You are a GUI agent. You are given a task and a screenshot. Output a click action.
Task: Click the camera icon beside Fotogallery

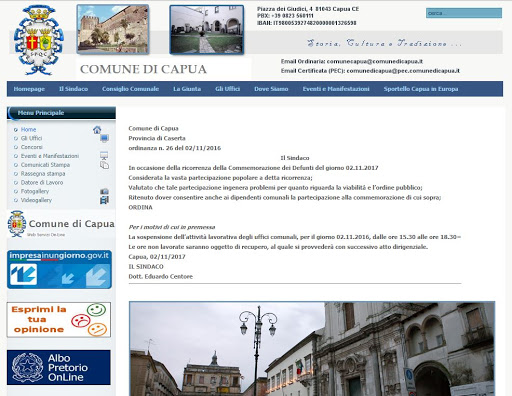(x=104, y=191)
